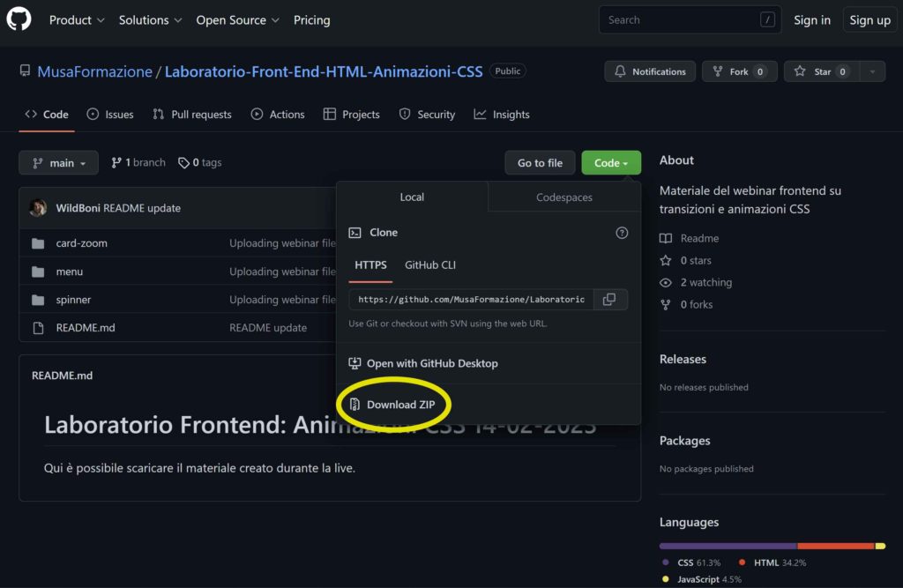View the repository branches
This screenshot has width=903, height=588.
click(x=138, y=163)
